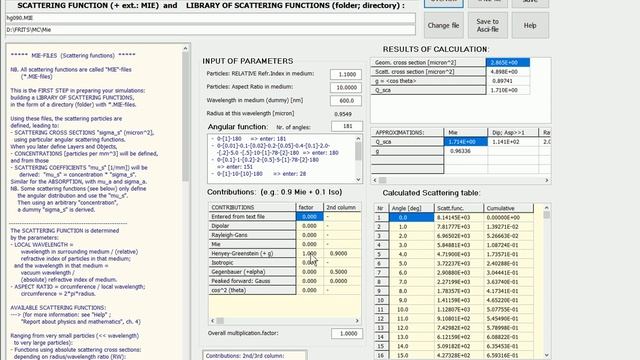Screen dimensions: 640x360
Task: Select the Mie factor cell in Contributions
Action: click(x=309, y=244)
